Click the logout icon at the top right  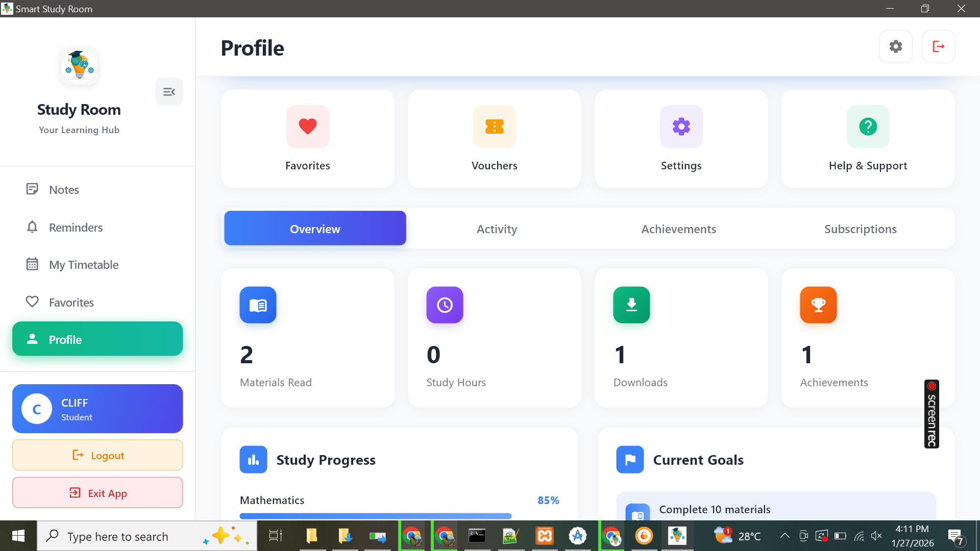tap(938, 46)
